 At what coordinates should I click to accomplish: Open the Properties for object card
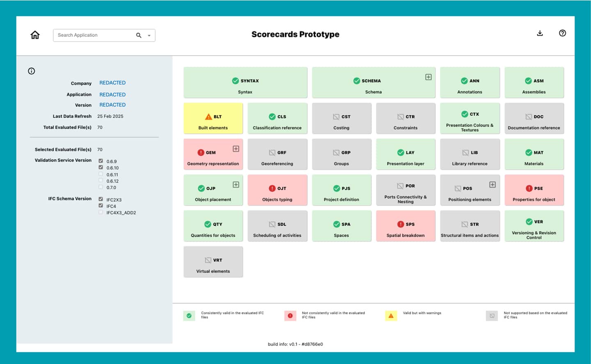tap(534, 190)
